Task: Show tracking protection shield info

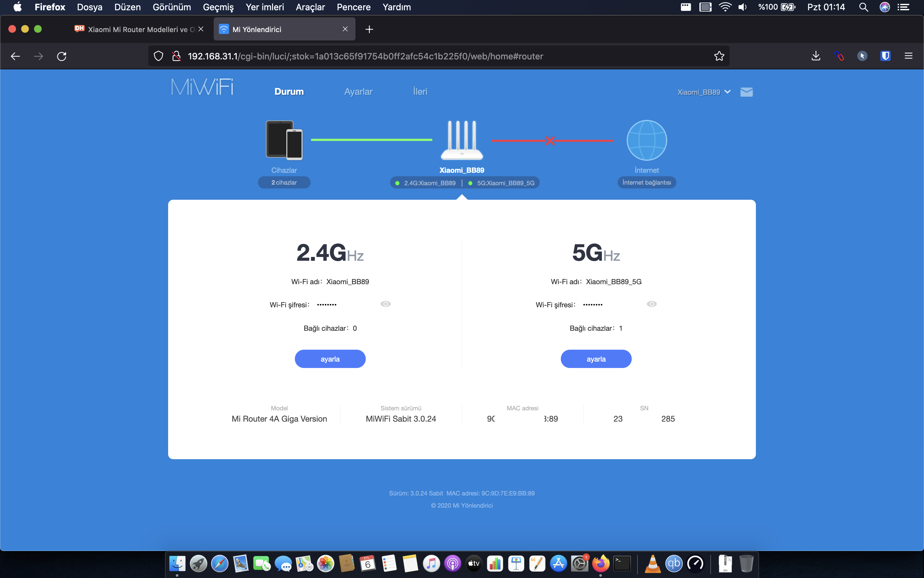Action: coord(158,56)
